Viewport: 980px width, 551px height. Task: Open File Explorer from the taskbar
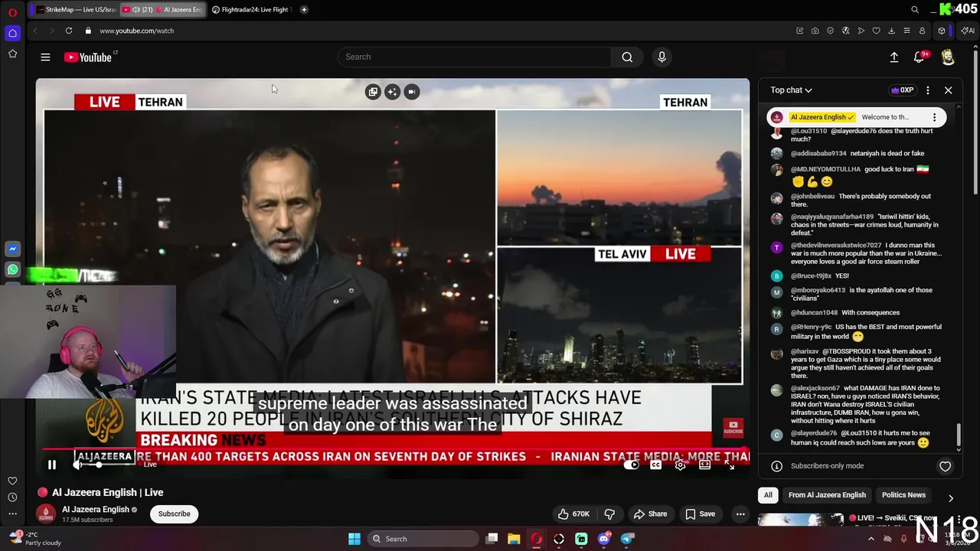[x=514, y=539]
